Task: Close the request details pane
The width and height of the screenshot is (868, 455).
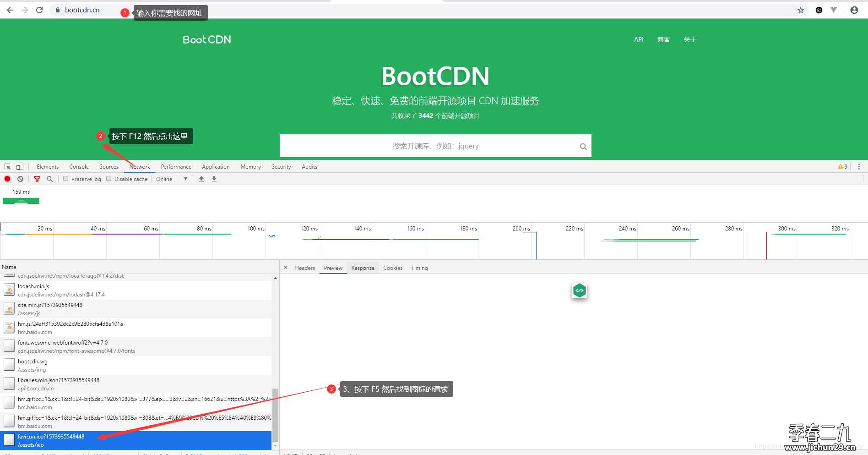Action: coord(286,268)
